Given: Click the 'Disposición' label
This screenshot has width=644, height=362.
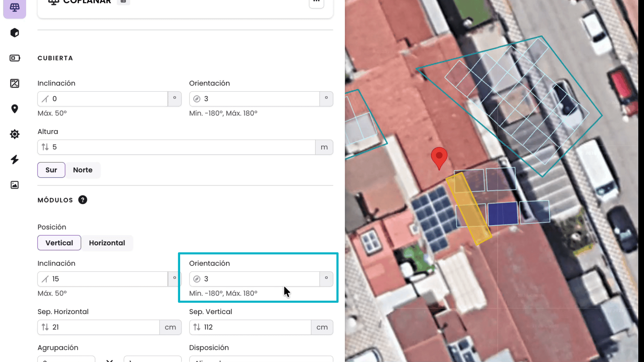Looking at the screenshot, I should [209, 348].
